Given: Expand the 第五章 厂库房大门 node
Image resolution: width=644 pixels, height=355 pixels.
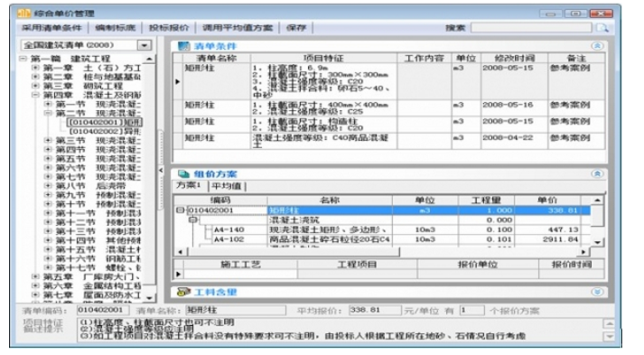Looking at the screenshot, I should click(x=35, y=277).
